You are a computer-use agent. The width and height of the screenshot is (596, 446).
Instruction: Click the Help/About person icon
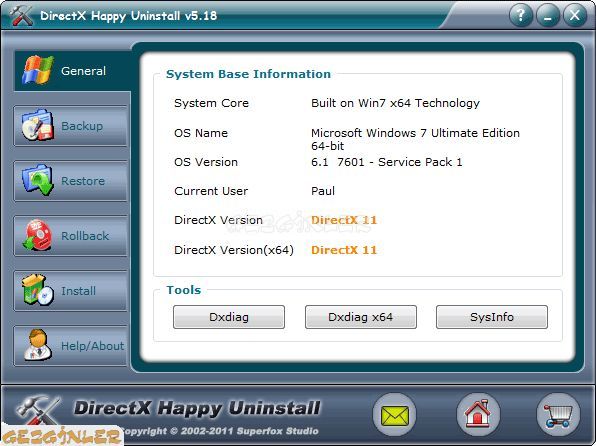coord(37,345)
